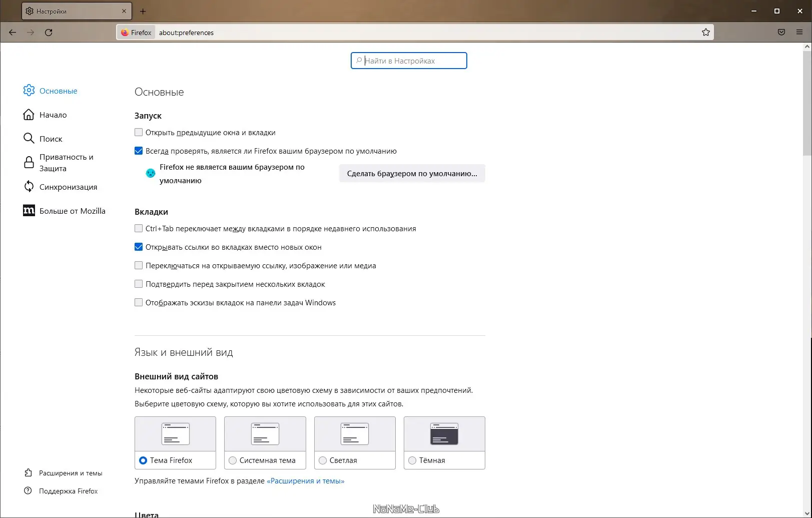The width and height of the screenshot is (812, 518).
Task: Switch to the Настройки browser tab
Action: pos(77,11)
